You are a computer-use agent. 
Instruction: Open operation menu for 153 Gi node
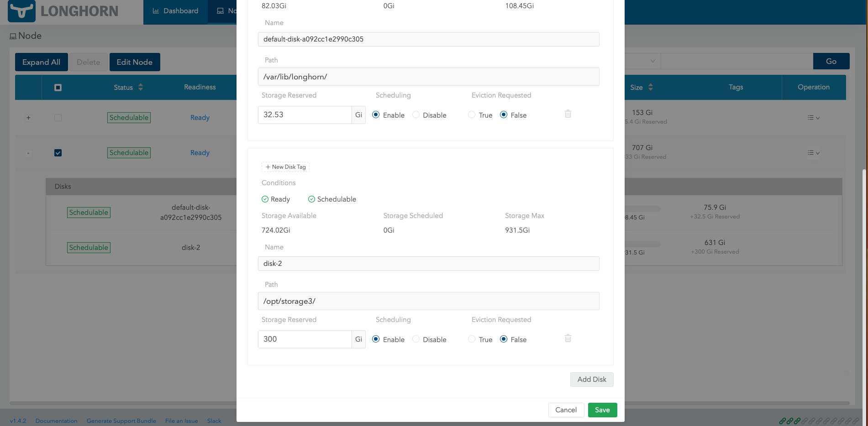click(814, 118)
